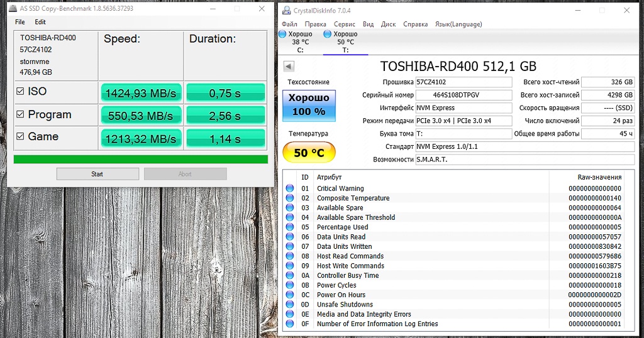Click the CrystalDiskInfo app icon in title bar

(286, 10)
